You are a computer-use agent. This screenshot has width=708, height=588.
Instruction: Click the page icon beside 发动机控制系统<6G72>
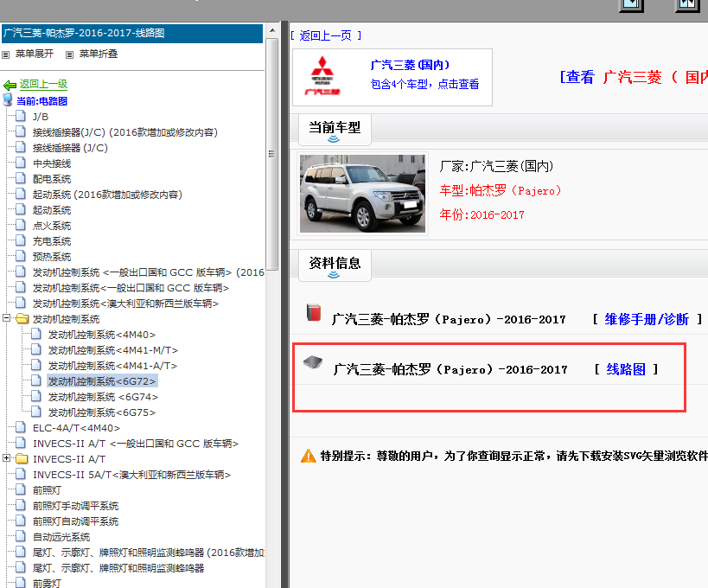[x=36, y=380]
